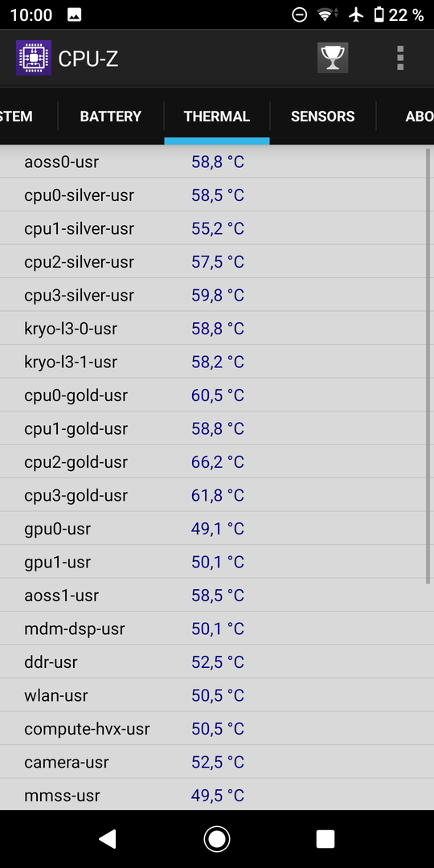Tap the airplane mode status icon

coord(356,15)
